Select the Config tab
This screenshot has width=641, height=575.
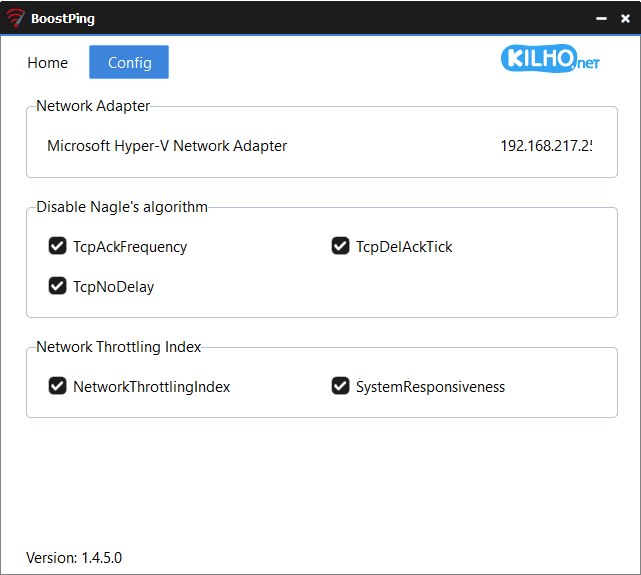pyautogui.click(x=129, y=62)
